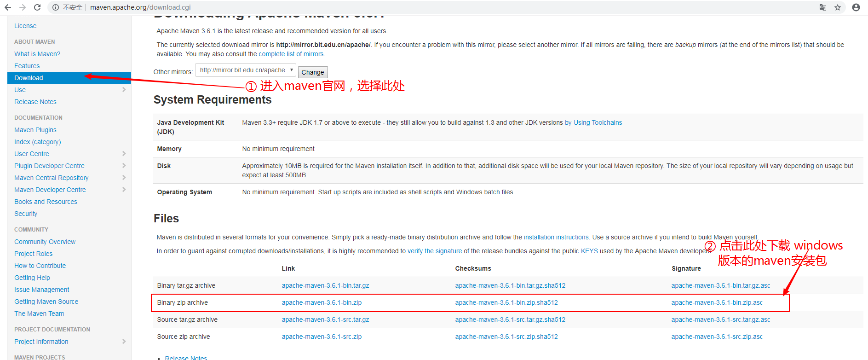
Task: Expand the Maven Developer Centre chevron
Action: tap(124, 190)
